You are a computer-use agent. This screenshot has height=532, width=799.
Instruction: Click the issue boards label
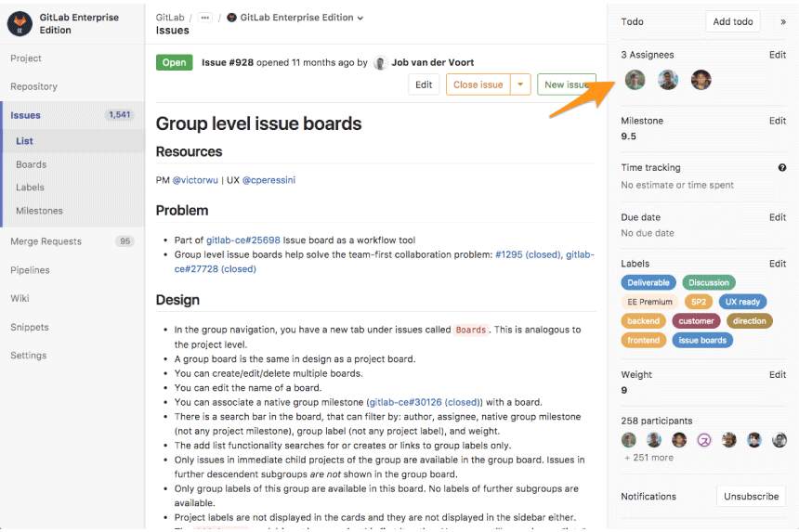coord(702,341)
